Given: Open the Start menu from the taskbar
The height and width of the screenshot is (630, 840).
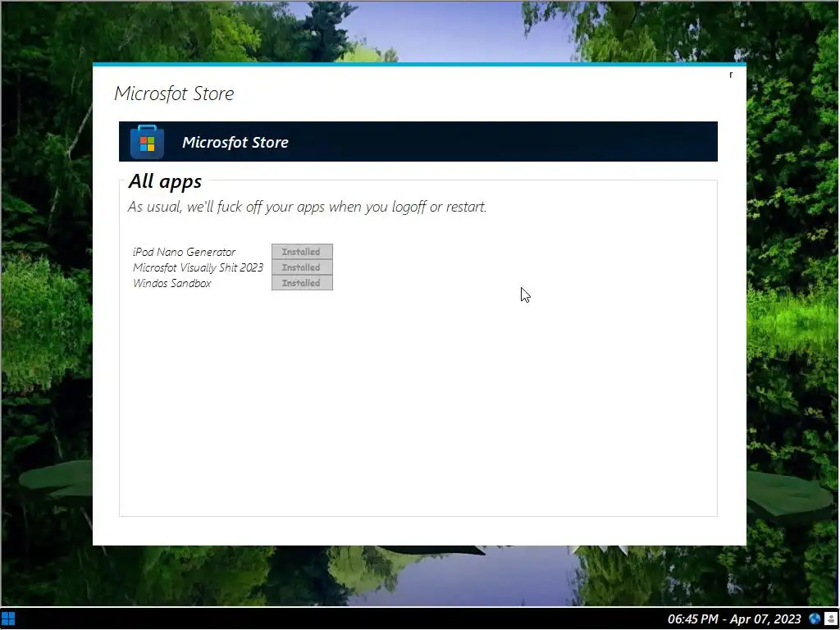Looking at the screenshot, I should [8, 619].
